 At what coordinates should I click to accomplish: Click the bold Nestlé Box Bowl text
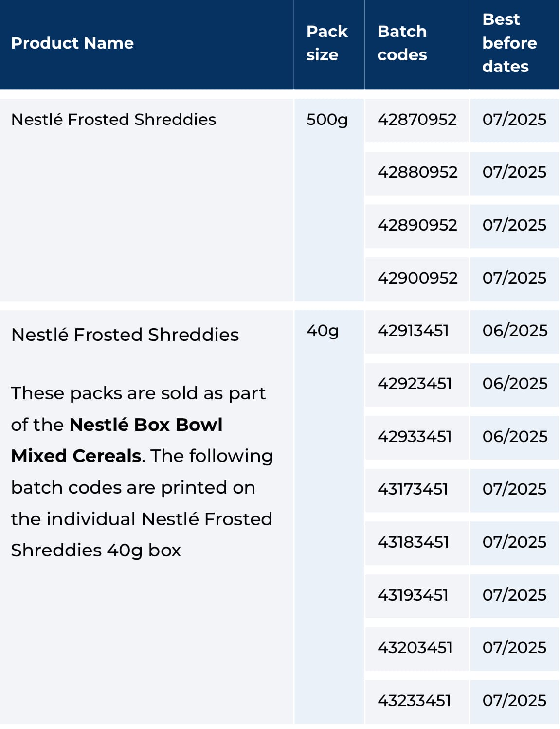point(146,425)
